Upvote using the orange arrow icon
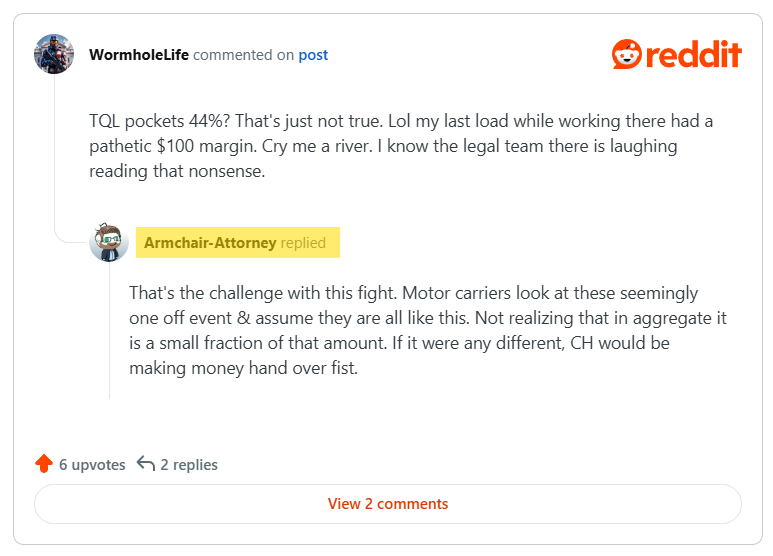Viewport: 773px width, 556px height. click(x=43, y=464)
